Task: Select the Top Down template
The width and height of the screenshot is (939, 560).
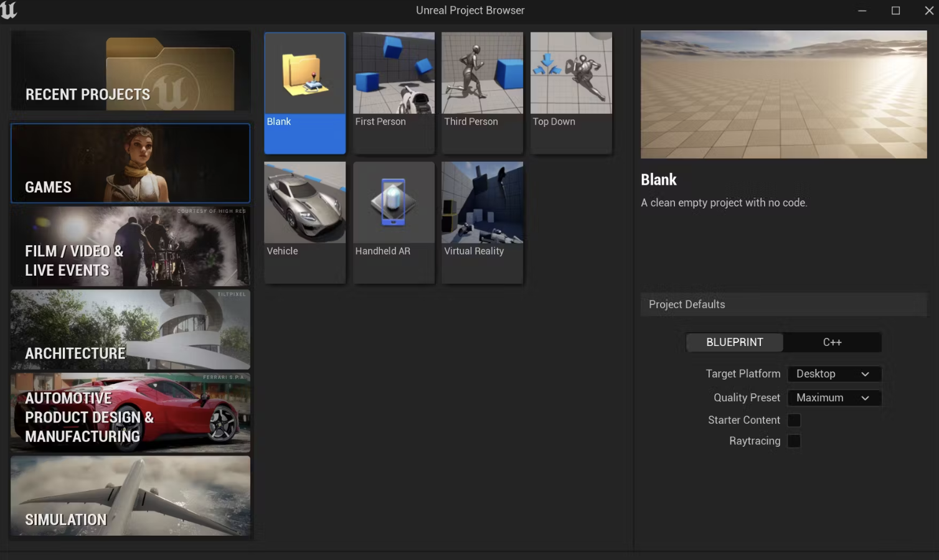Action: pyautogui.click(x=571, y=93)
